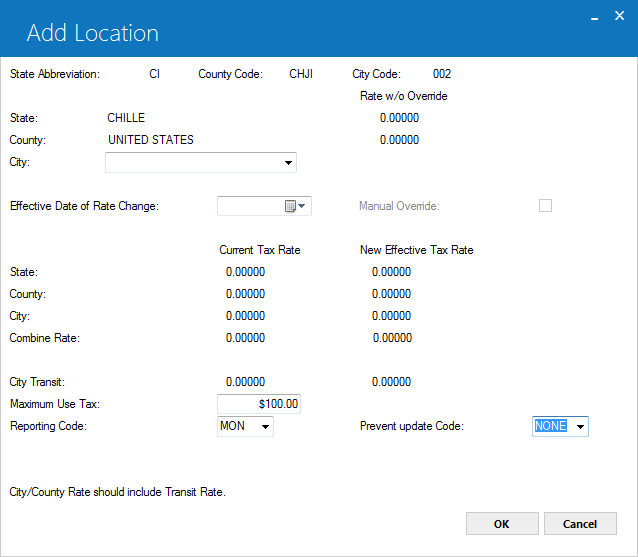
Task: Click the Maximum Use Tax label
Action: point(55,404)
